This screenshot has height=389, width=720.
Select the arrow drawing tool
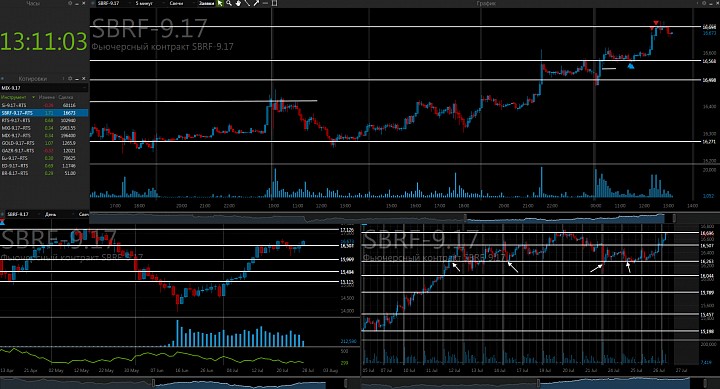click(x=256, y=3)
